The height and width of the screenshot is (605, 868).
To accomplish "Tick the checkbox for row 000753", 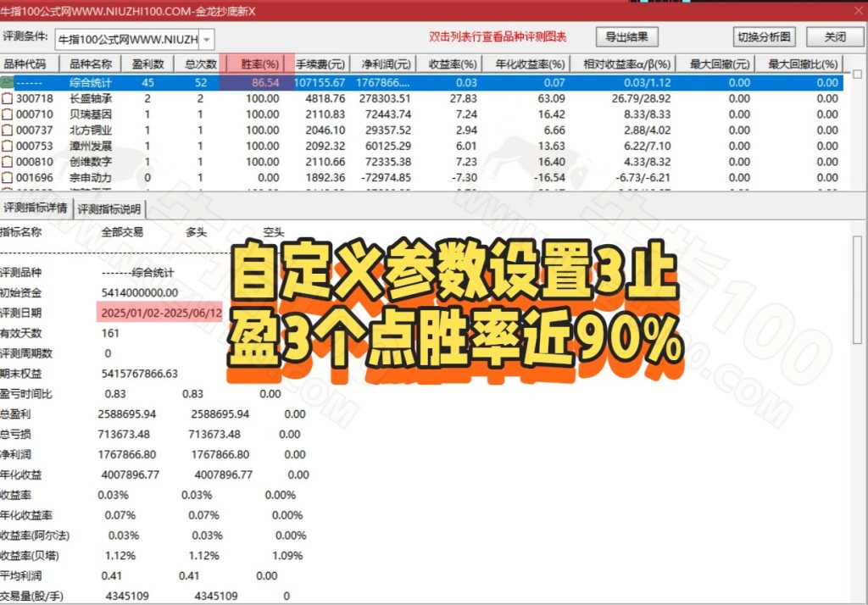I will pos(7,146).
